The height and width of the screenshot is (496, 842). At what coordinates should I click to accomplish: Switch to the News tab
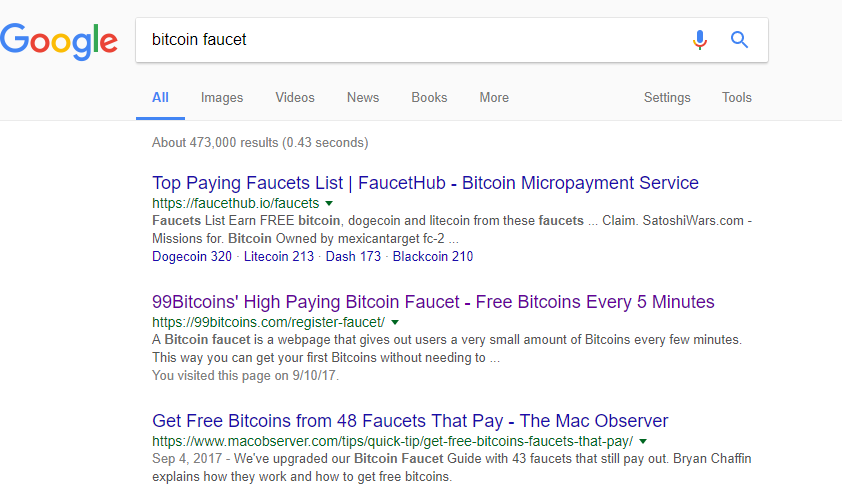(363, 98)
